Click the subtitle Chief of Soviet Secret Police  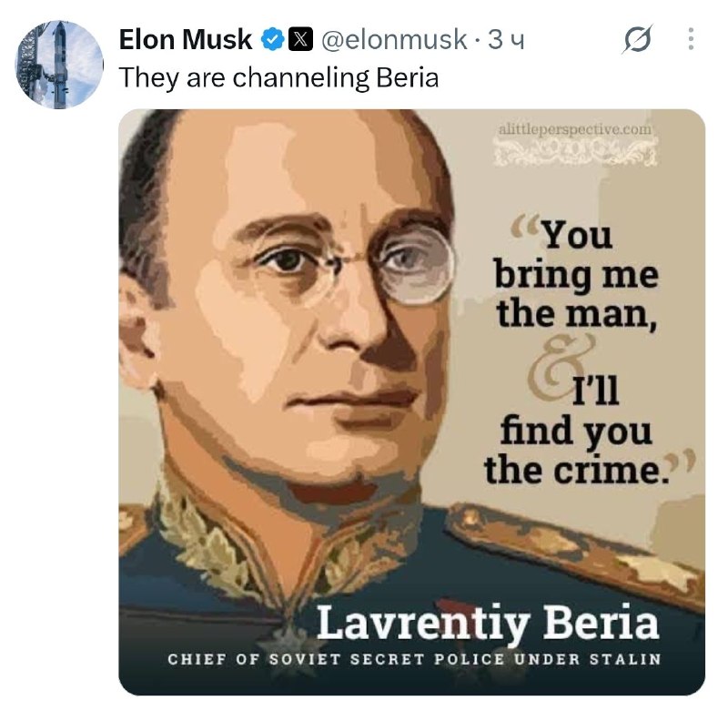(x=414, y=659)
